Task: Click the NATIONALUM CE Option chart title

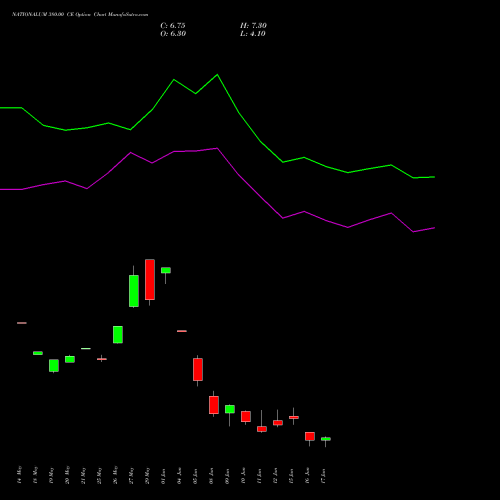Action: pyautogui.click(x=80, y=15)
